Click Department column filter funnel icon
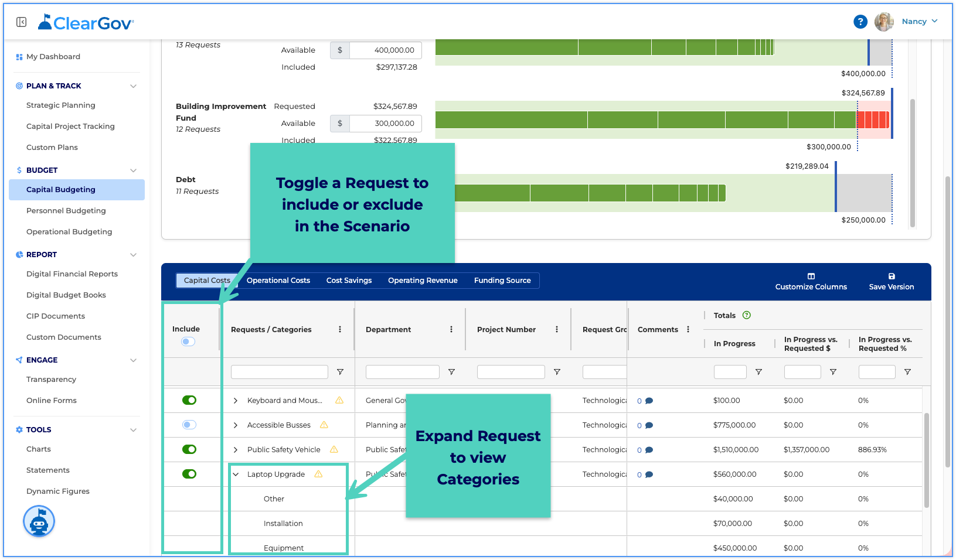This screenshot has height=560, width=956. pos(451,372)
